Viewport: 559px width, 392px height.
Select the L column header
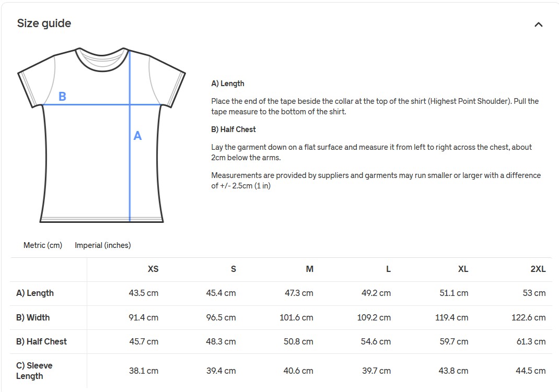pyautogui.click(x=388, y=269)
